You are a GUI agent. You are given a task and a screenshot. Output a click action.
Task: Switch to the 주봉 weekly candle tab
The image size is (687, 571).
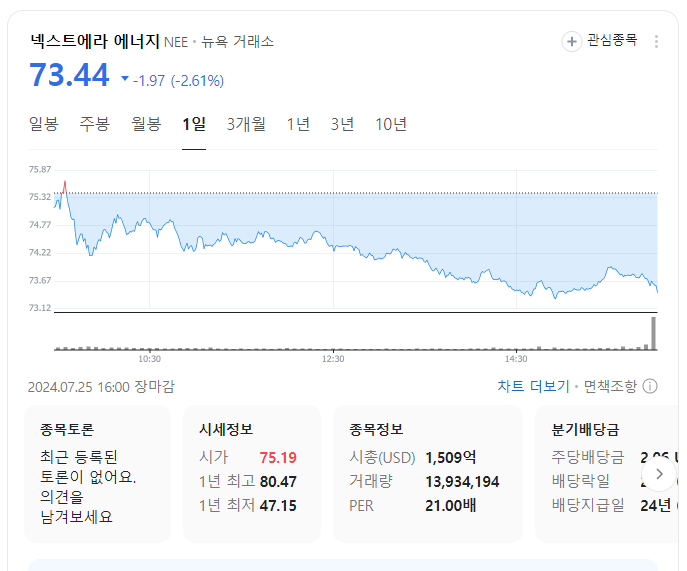point(94,124)
